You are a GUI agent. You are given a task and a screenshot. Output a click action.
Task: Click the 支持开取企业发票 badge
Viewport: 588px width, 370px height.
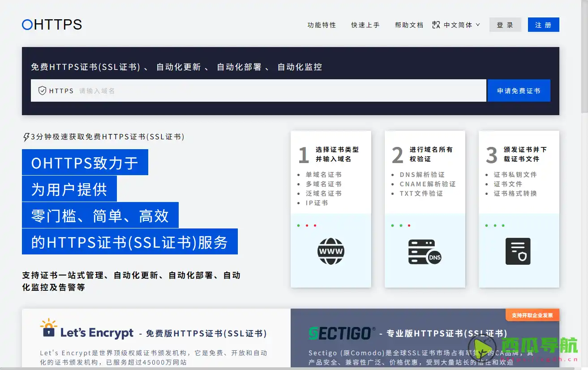[x=532, y=315]
